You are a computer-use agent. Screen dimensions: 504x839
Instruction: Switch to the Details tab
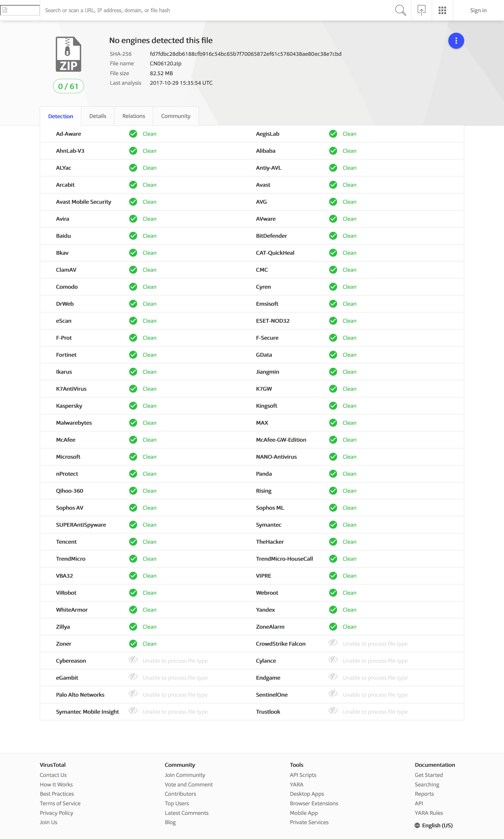[x=98, y=116]
